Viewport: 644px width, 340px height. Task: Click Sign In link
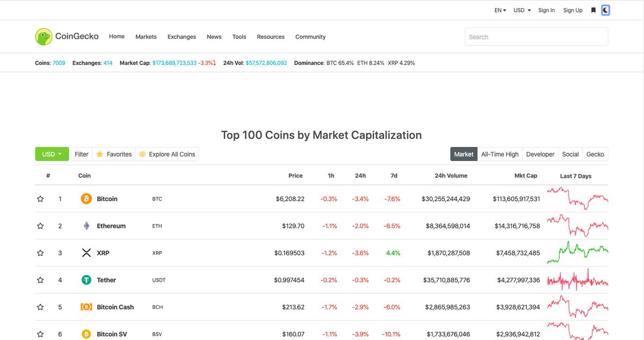point(546,10)
